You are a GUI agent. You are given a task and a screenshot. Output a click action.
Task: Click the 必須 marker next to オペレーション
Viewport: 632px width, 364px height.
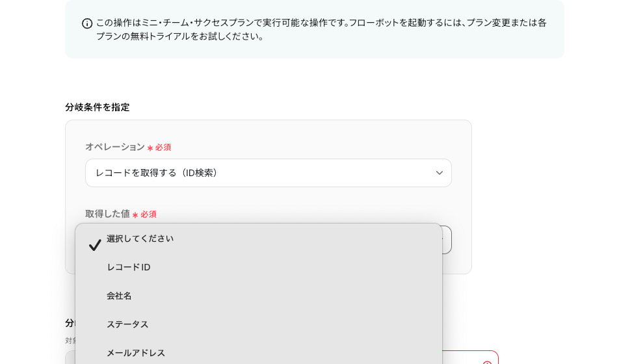(163, 148)
